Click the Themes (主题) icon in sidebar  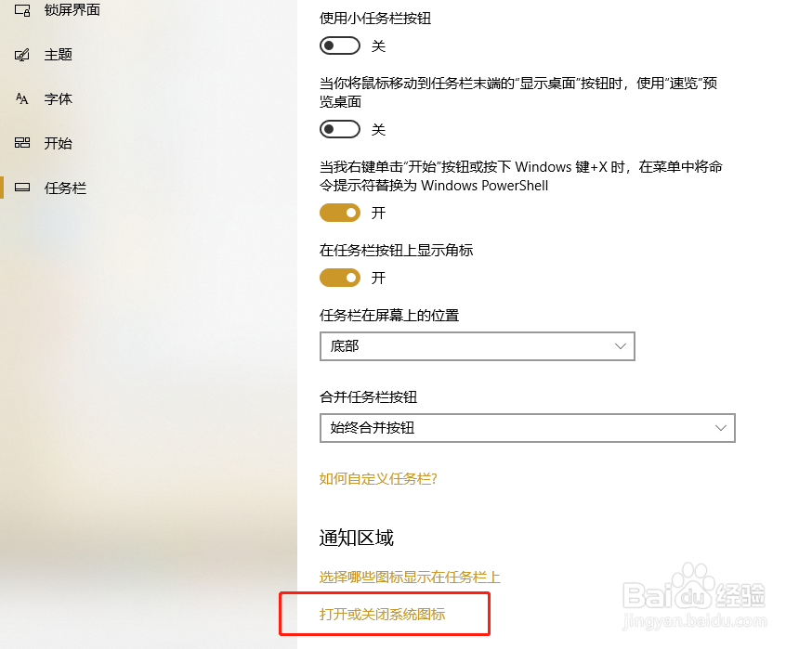pos(21,55)
